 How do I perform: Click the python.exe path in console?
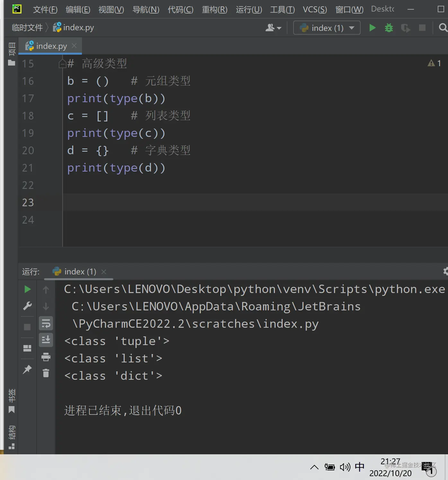(254, 289)
